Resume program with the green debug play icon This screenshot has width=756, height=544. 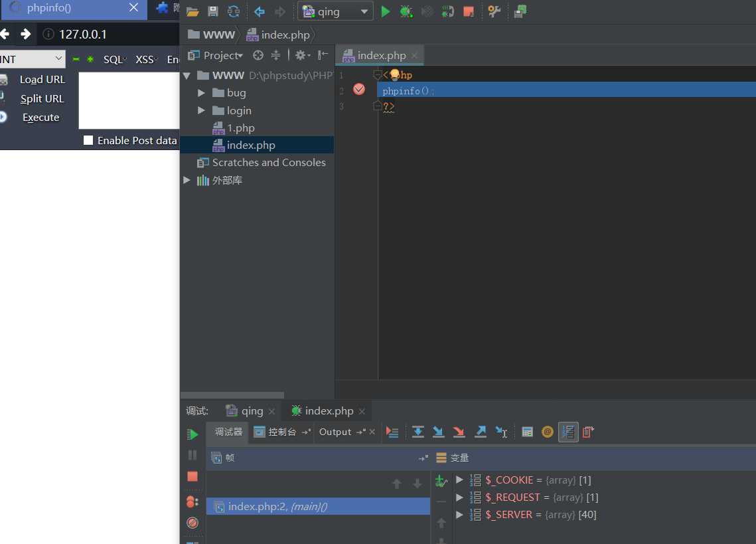tap(192, 434)
